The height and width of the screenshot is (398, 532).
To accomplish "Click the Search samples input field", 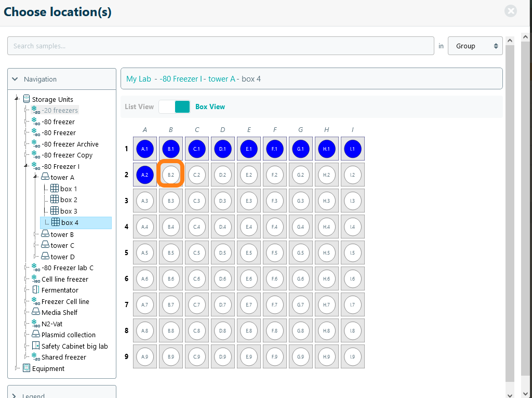I will [220, 46].
